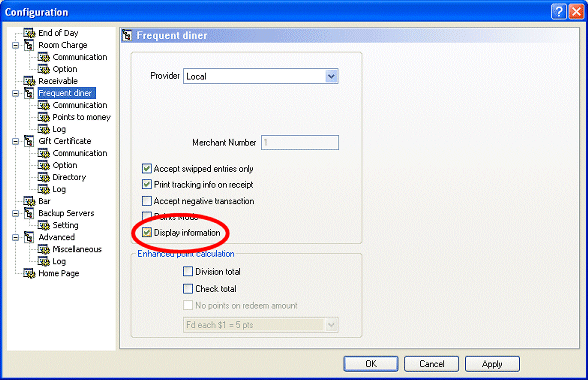Open the Fd each $1 = 5 pts dropdown
Viewport: 588px width, 380px height.
331,325
